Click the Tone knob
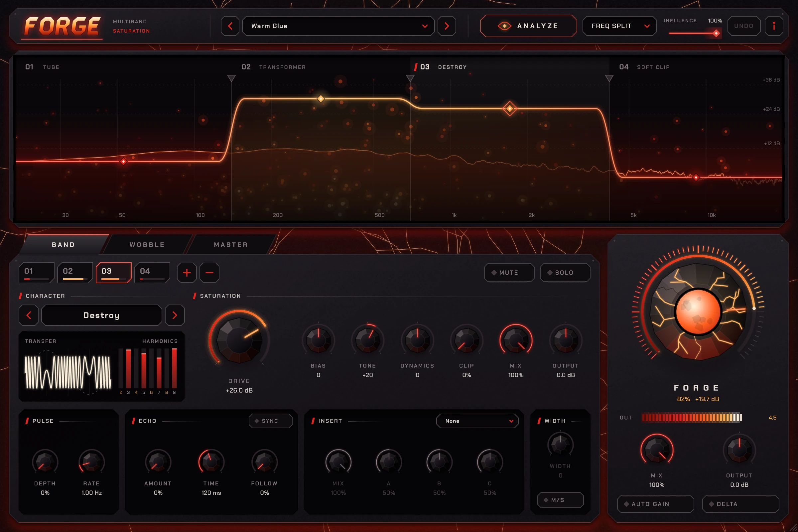This screenshot has width=798, height=532. [x=367, y=340]
